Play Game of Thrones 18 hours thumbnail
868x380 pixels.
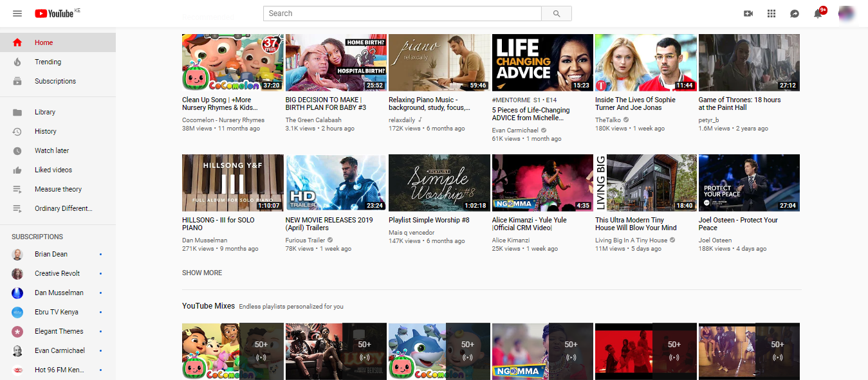[749, 62]
